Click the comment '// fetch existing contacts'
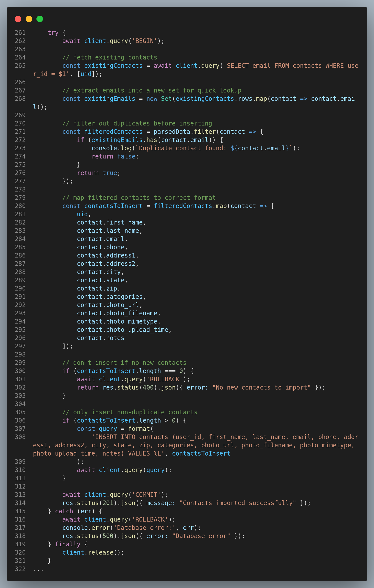The image size is (374, 588). tap(110, 57)
